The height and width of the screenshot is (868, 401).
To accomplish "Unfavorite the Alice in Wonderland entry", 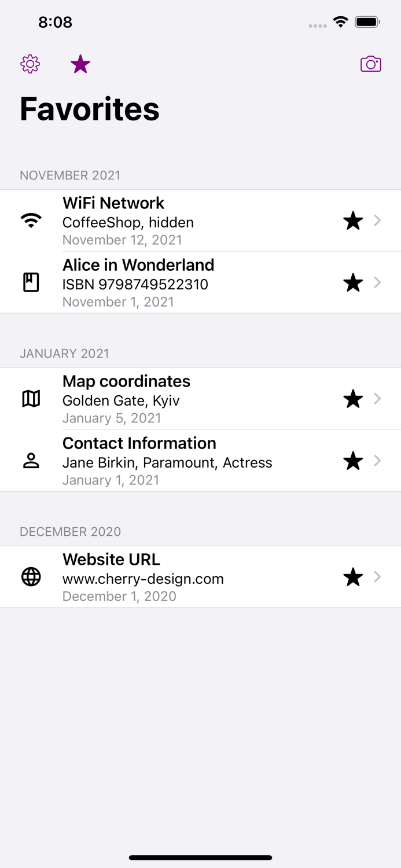I will click(353, 283).
